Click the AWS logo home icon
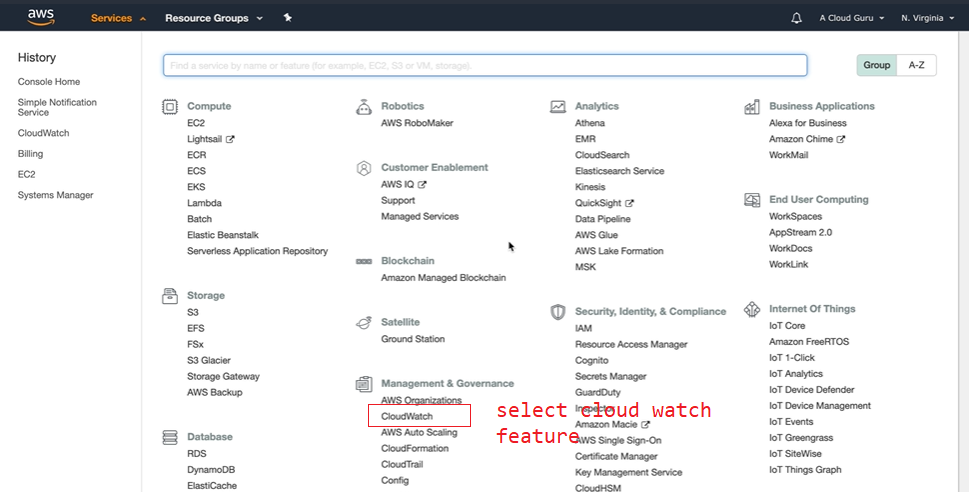969x492 pixels. click(41, 17)
